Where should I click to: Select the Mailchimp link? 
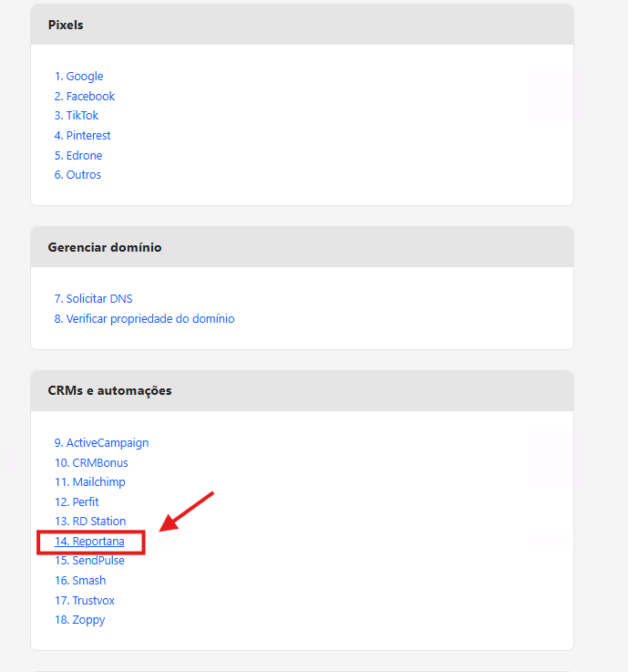[x=90, y=482]
